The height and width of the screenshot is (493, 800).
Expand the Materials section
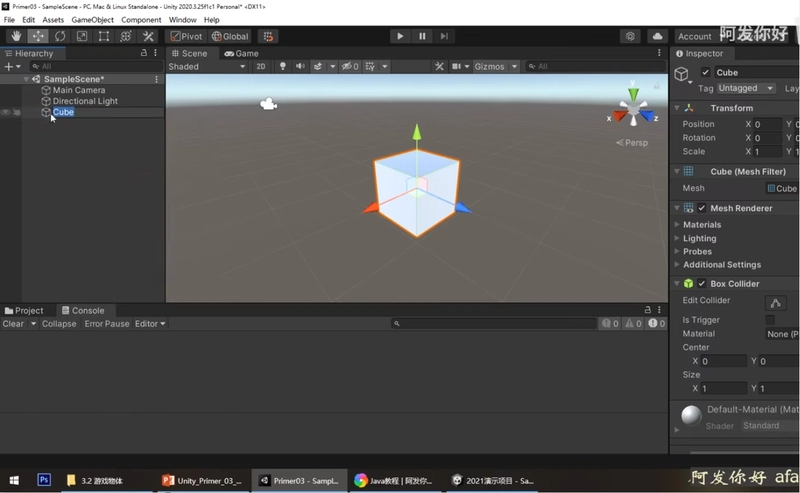(x=702, y=225)
